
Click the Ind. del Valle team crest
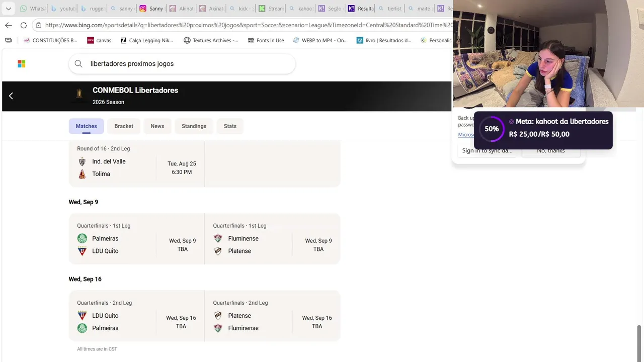point(82,161)
